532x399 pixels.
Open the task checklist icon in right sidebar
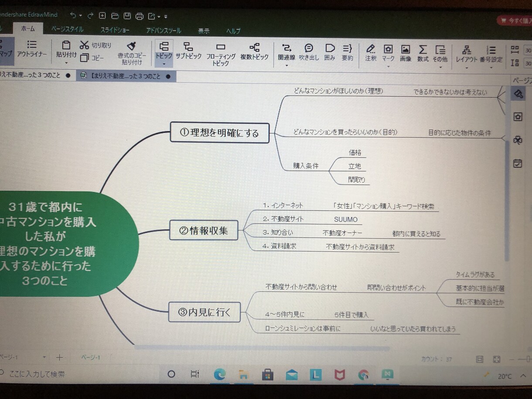click(518, 164)
